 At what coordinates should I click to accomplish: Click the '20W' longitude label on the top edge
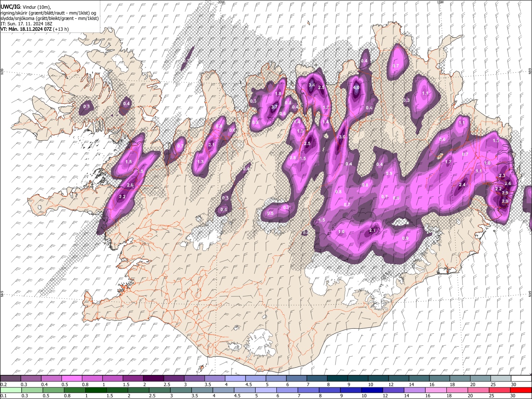pos(221,2)
